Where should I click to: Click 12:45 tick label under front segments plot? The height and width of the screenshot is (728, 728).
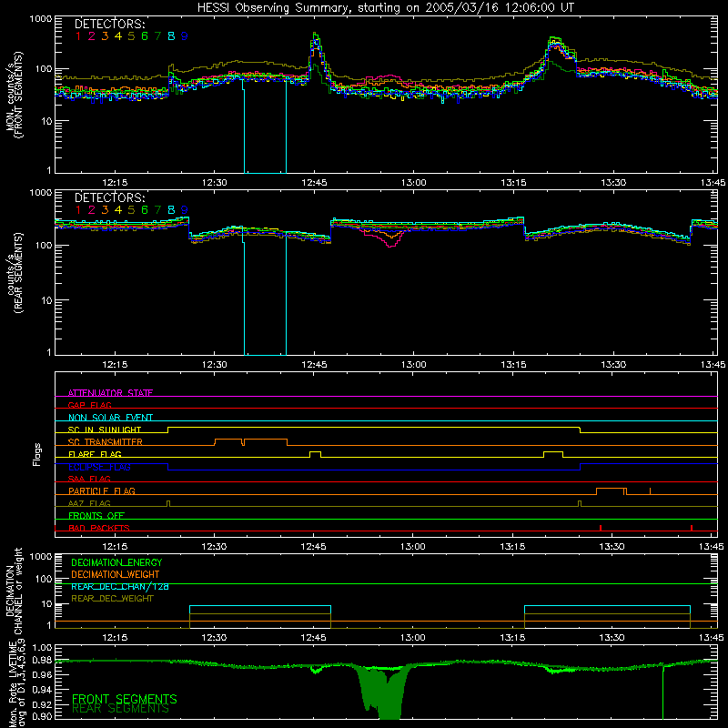[314, 183]
